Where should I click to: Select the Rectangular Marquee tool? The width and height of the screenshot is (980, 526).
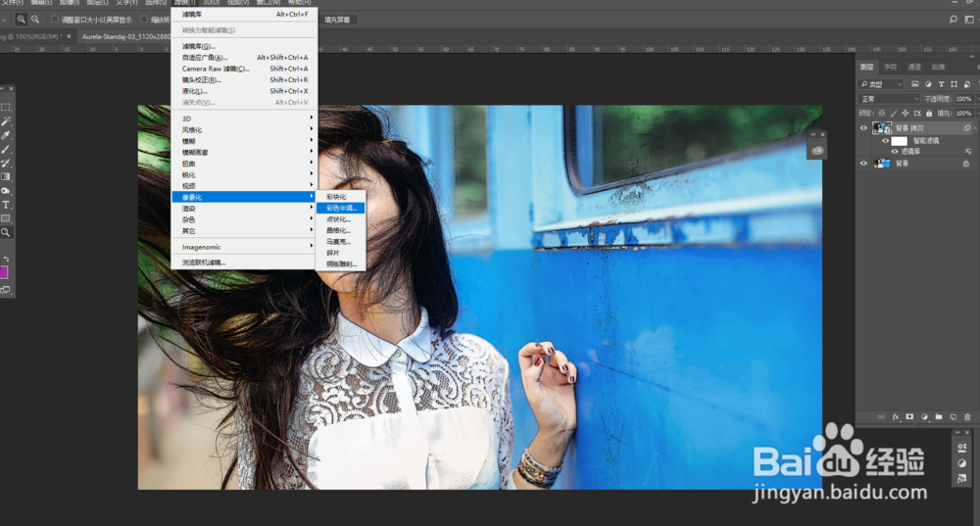click(6, 108)
